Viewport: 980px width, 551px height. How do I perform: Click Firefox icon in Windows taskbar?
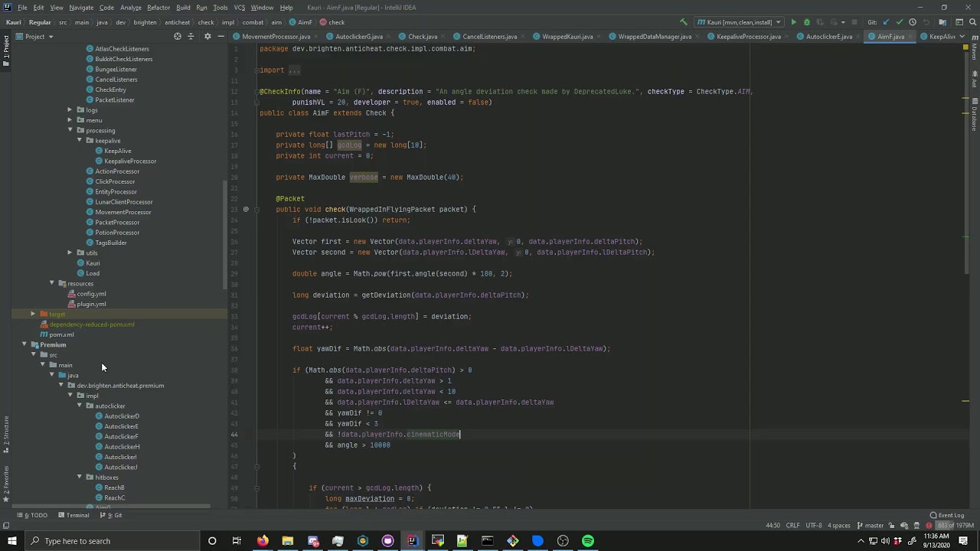(263, 541)
